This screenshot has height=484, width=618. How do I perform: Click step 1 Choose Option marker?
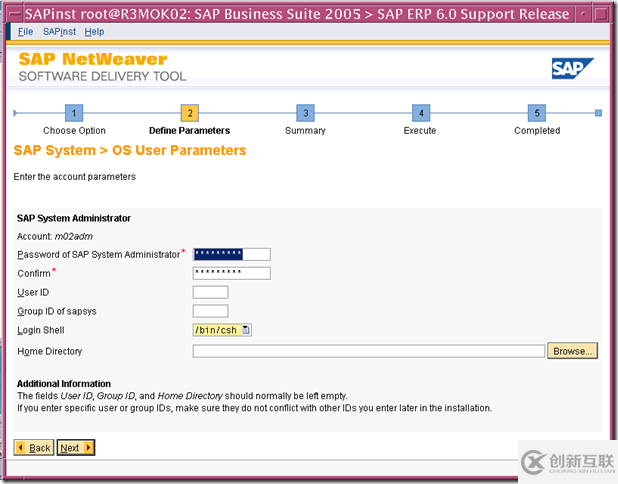point(74,113)
